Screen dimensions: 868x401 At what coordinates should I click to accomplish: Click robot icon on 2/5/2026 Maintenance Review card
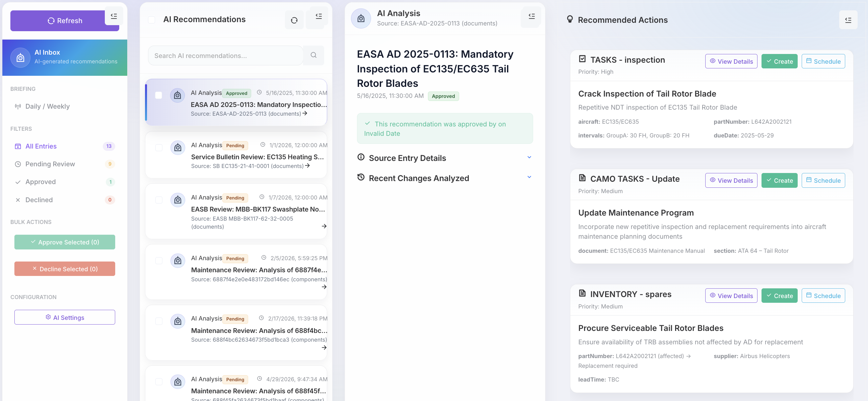pos(177,261)
